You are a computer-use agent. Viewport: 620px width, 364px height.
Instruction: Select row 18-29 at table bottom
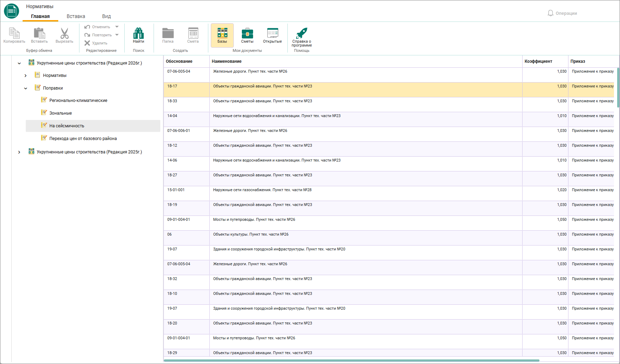389,353
